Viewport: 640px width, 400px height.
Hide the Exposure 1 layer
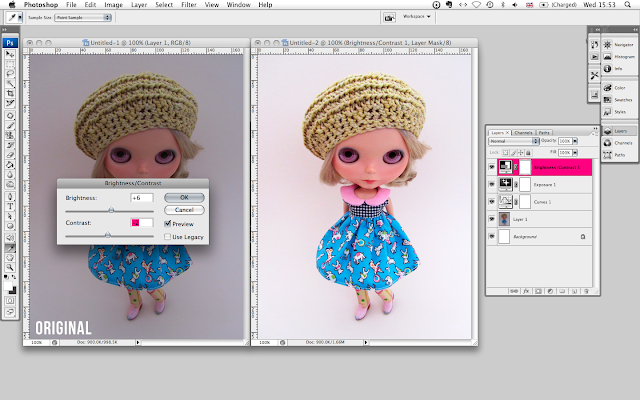pos(491,184)
